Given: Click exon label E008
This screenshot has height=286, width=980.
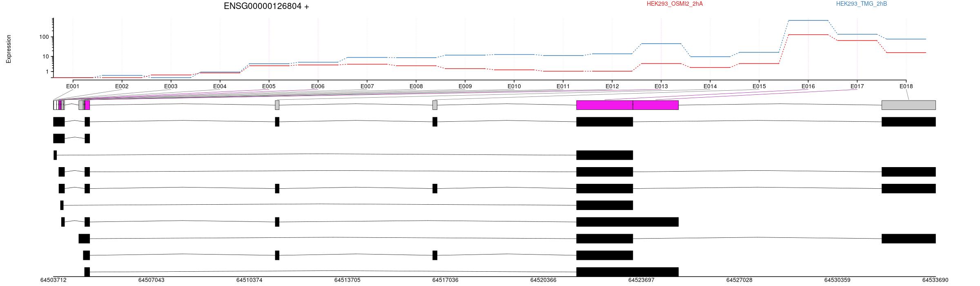Looking at the screenshot, I should [x=416, y=86].
